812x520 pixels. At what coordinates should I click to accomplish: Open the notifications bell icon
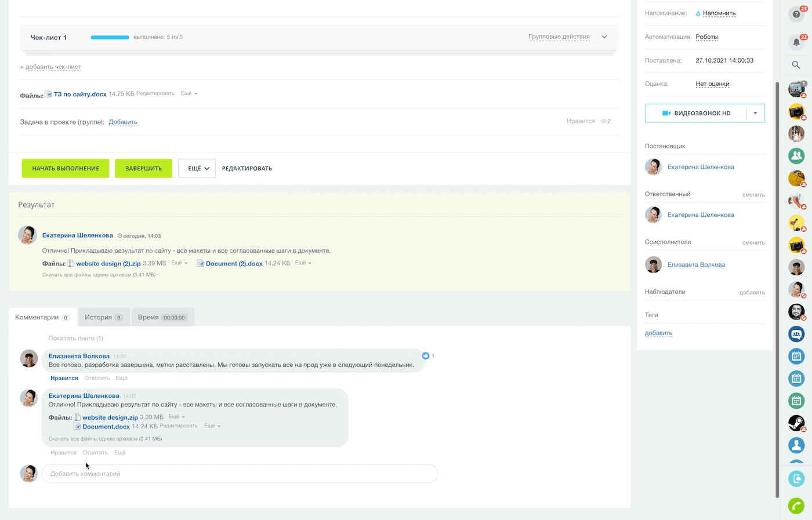point(796,42)
